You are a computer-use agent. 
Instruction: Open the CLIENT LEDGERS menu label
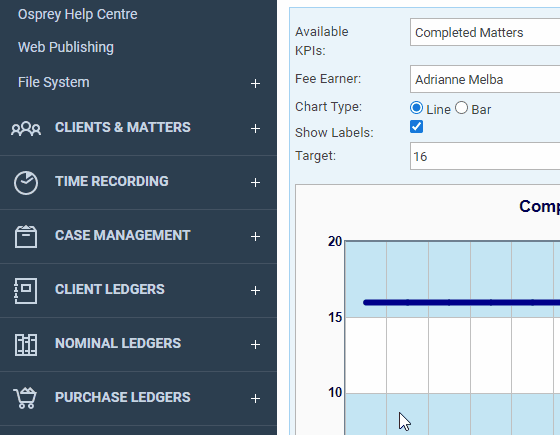(x=110, y=289)
